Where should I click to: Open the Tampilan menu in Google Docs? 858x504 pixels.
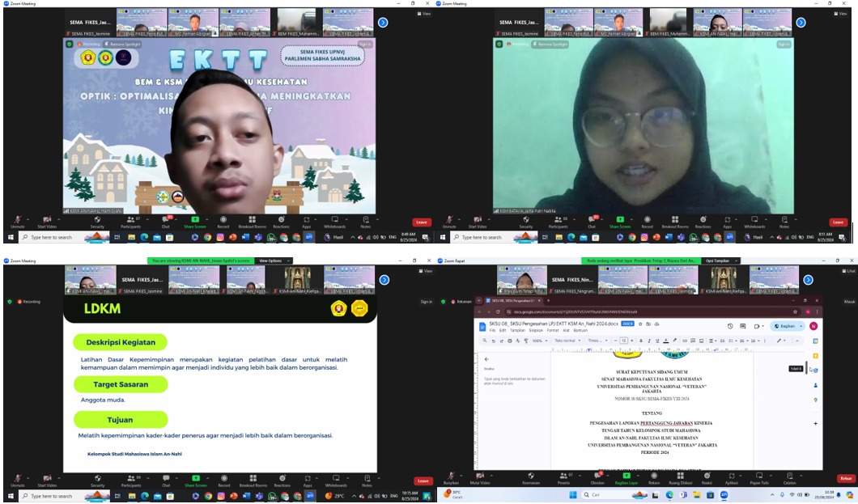(517, 330)
